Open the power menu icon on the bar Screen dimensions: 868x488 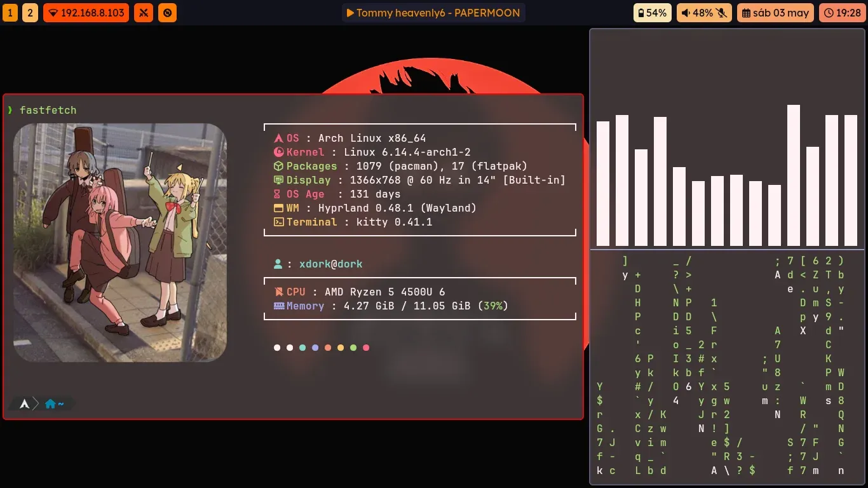tap(166, 13)
